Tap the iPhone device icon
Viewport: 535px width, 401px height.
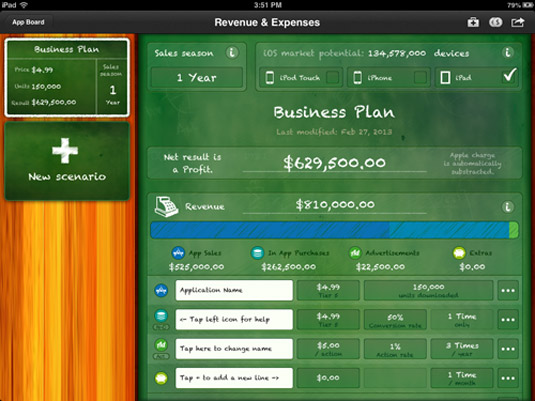pos(358,77)
